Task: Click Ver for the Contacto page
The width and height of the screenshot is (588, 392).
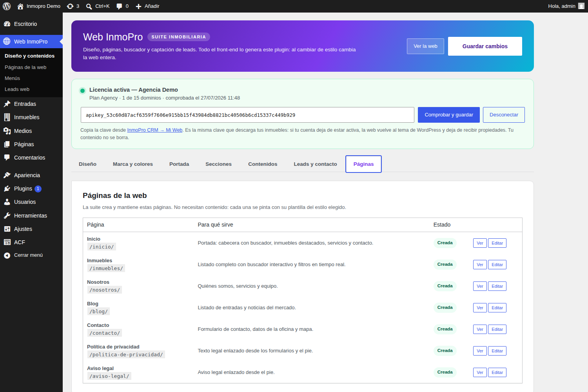Action: point(480,329)
